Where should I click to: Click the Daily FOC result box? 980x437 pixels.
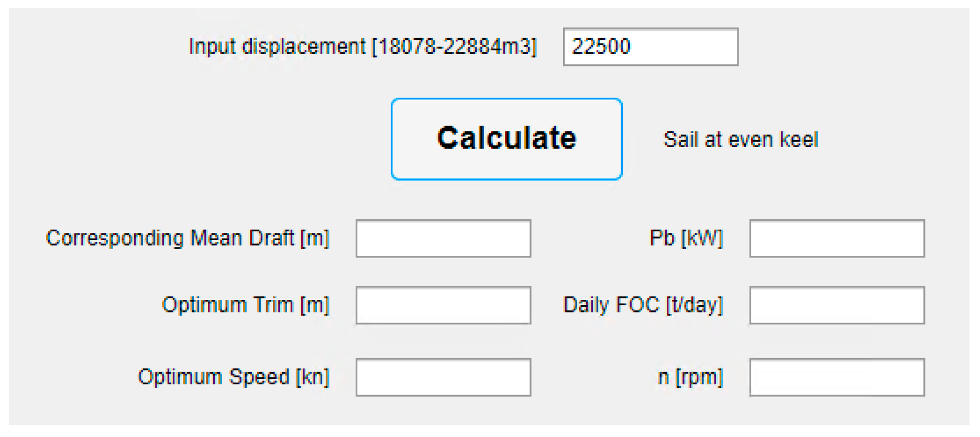(x=836, y=305)
